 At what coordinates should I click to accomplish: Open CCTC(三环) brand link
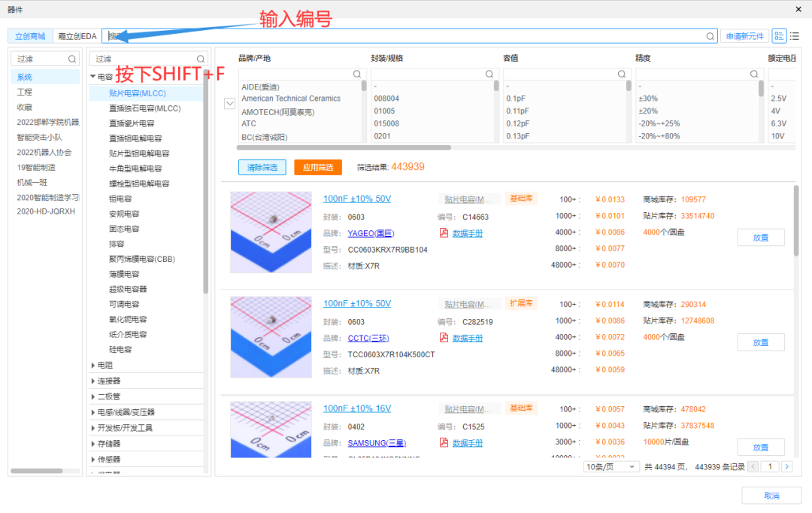(368, 338)
